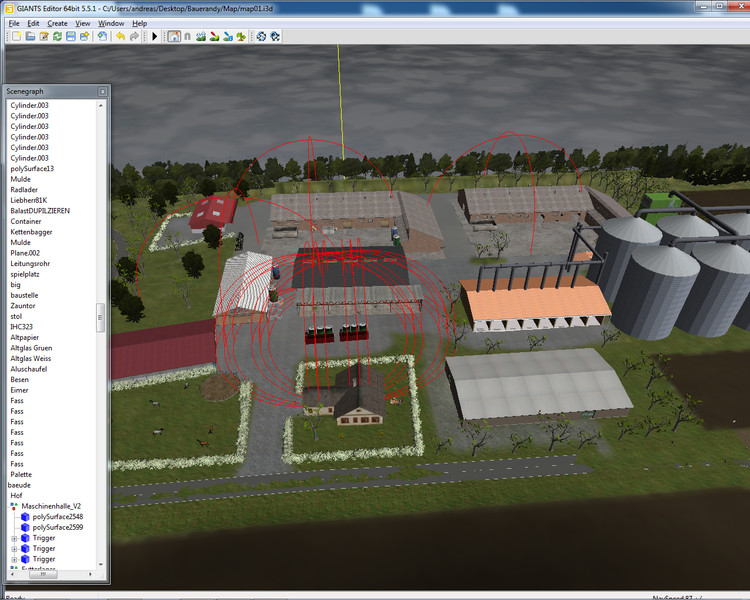The image size is (750, 600).
Task: Click the Scenegraph scroll-up arrow
Action: (100, 105)
